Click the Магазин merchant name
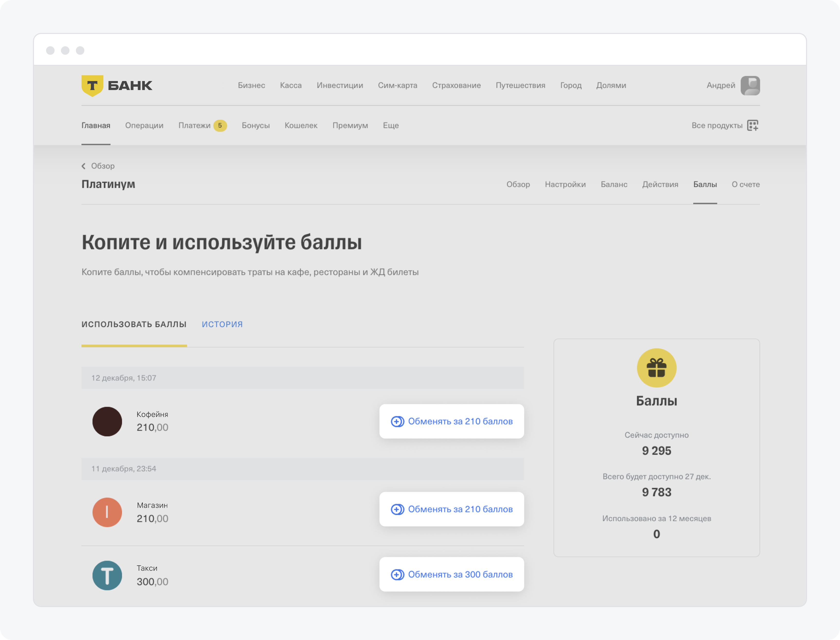 tap(152, 505)
